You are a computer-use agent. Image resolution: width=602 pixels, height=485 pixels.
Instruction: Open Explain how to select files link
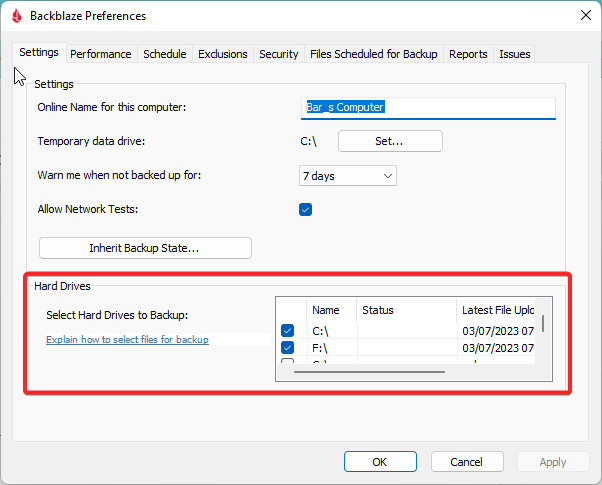tap(127, 339)
